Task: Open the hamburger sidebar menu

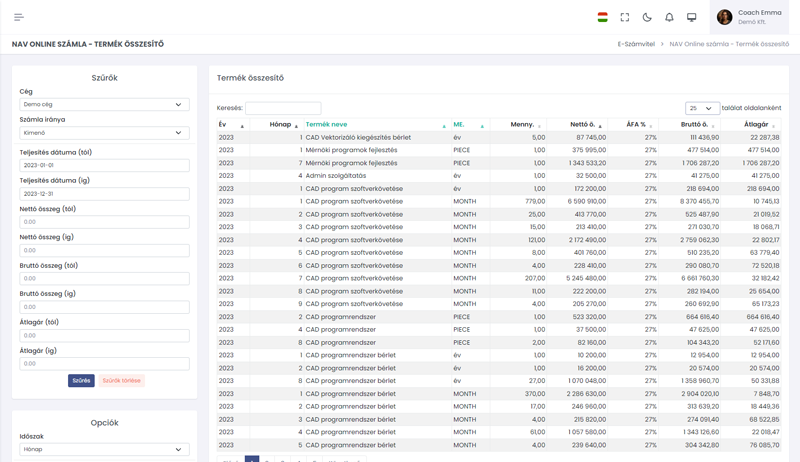Action: click(19, 17)
